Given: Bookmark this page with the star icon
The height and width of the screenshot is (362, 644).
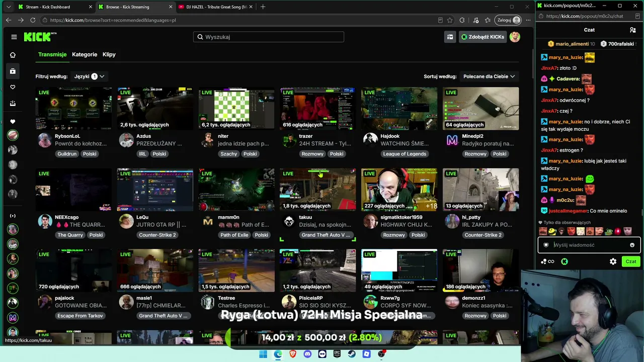Looking at the screenshot, I should pyautogui.click(x=450, y=20).
